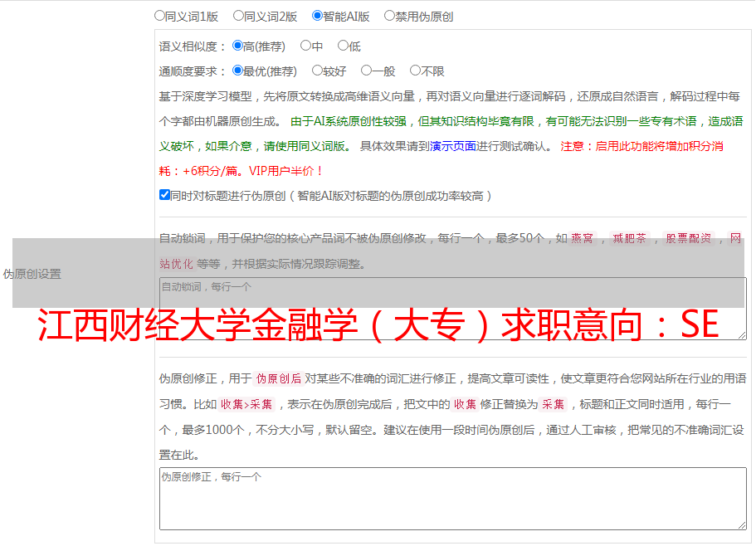Set 语义相似度 to 低
This screenshot has height=546, width=756.
click(343, 46)
